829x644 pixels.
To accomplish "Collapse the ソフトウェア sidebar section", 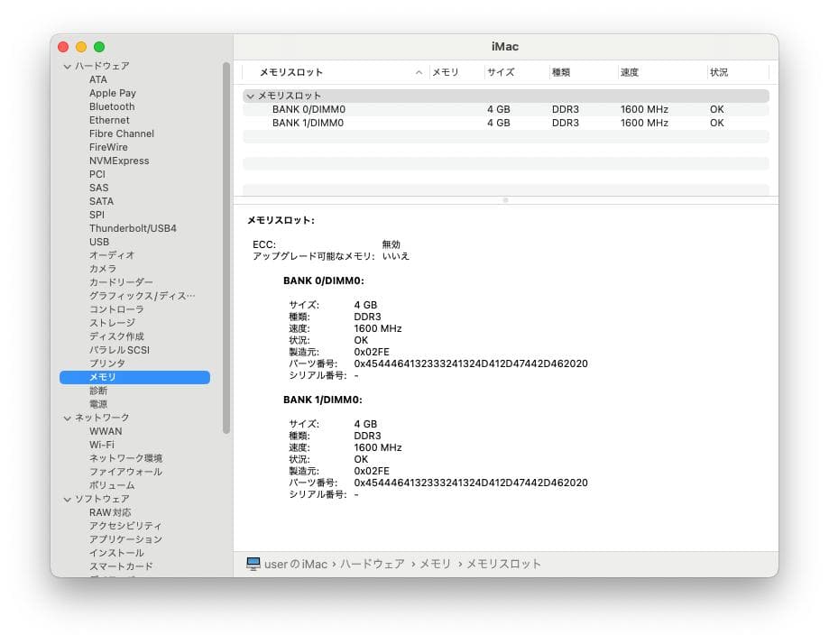I will point(68,499).
